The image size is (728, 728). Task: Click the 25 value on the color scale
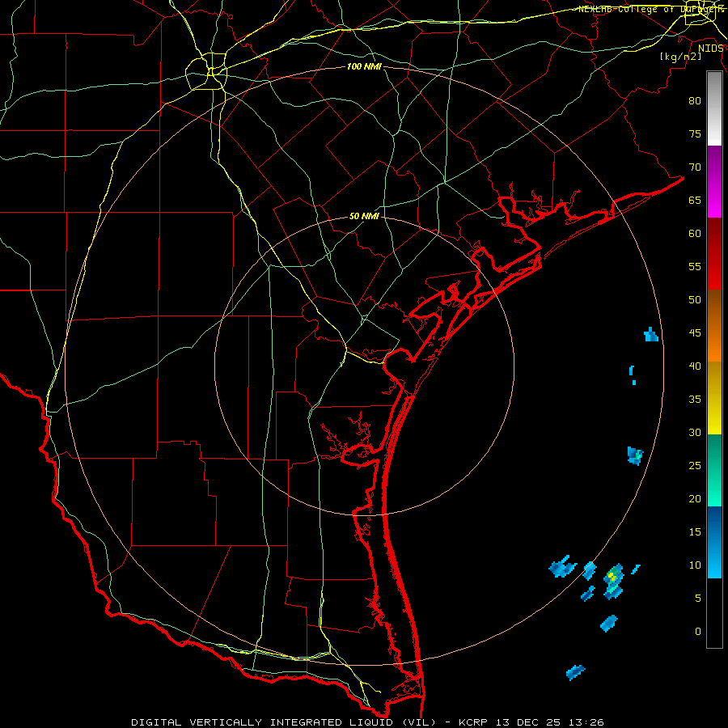coord(695,466)
